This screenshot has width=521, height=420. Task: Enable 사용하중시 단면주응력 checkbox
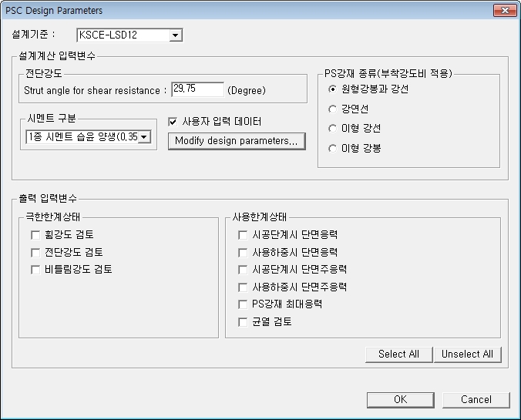(243, 287)
